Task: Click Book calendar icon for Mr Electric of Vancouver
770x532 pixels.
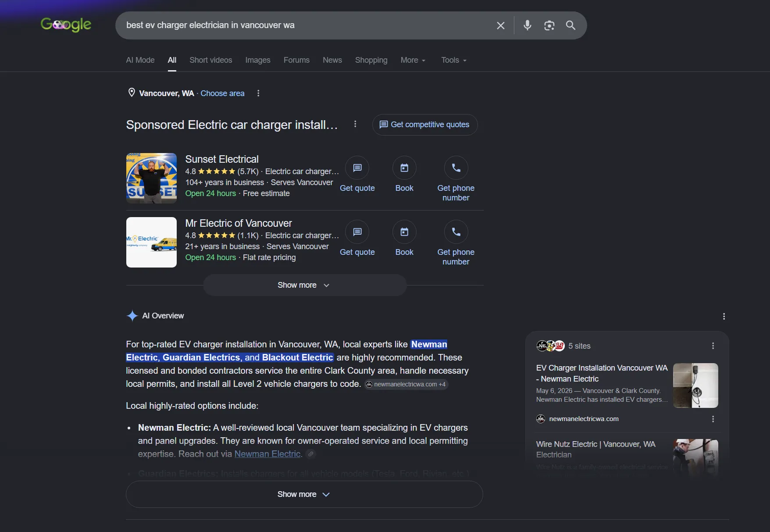Action: pyautogui.click(x=404, y=232)
